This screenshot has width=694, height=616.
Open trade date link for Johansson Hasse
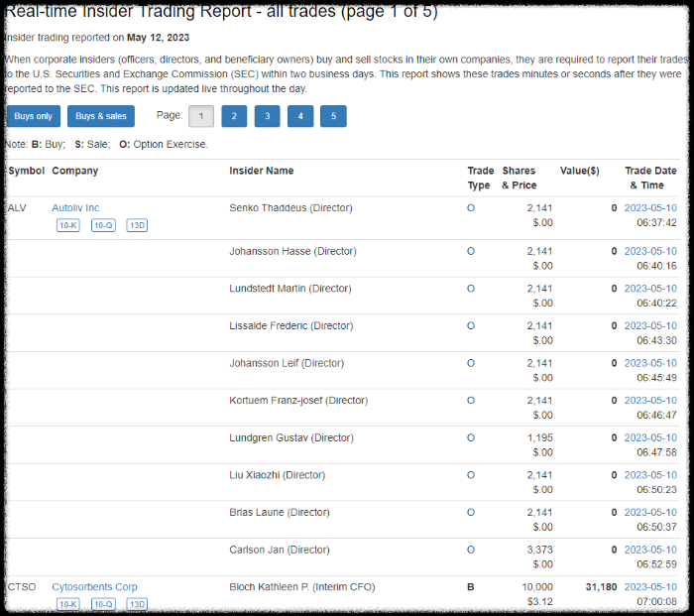(650, 251)
